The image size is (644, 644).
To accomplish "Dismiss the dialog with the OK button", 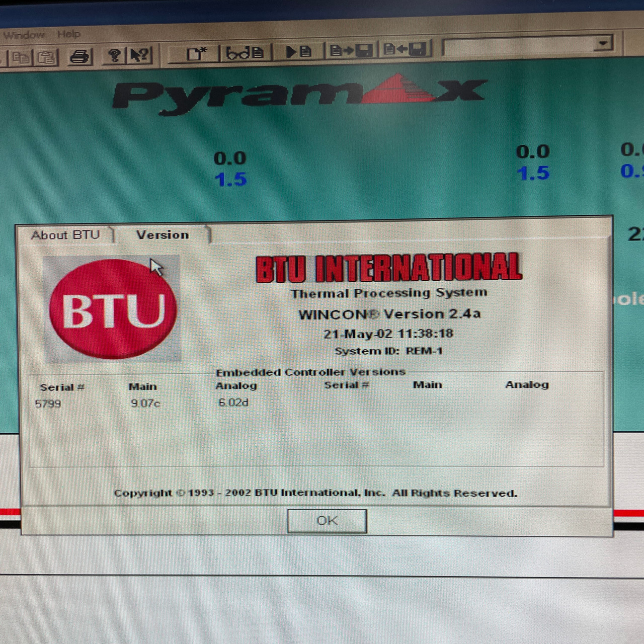I will click(x=327, y=521).
